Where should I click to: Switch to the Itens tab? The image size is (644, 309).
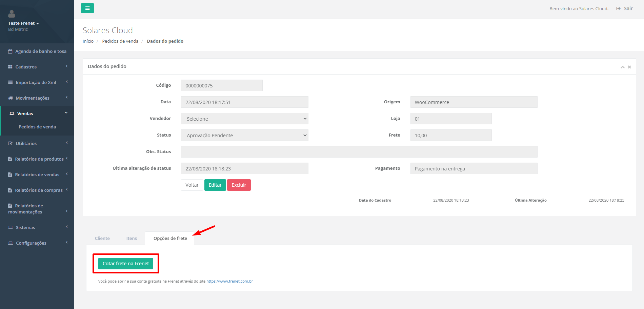(x=132, y=238)
